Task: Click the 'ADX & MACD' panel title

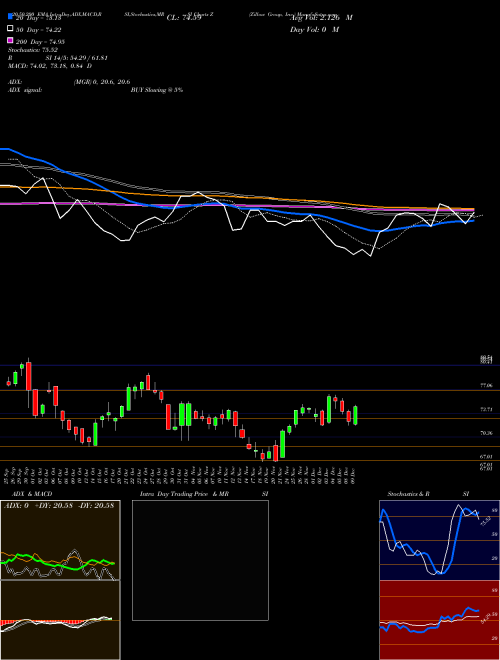Action: (x=32, y=494)
